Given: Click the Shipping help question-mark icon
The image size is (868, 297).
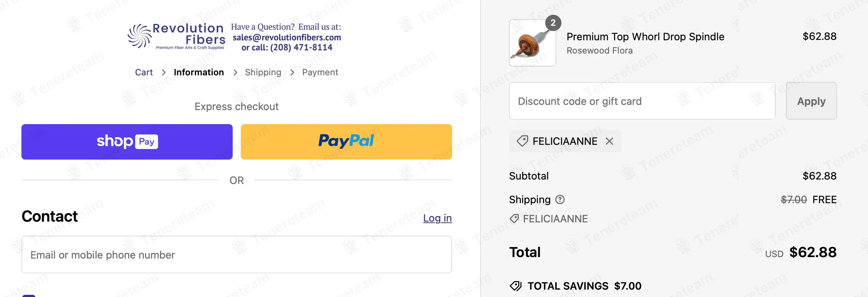Looking at the screenshot, I should point(560,199).
